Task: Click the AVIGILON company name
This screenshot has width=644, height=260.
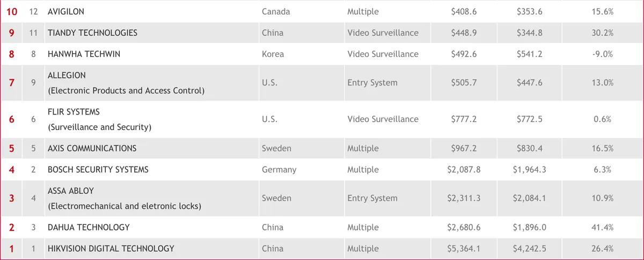Action: pyautogui.click(x=66, y=11)
